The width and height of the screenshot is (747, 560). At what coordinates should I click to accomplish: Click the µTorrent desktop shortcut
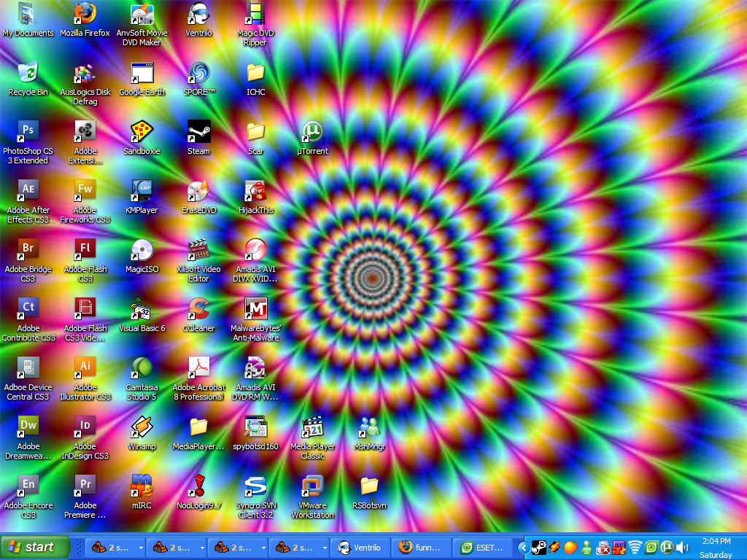[312, 132]
